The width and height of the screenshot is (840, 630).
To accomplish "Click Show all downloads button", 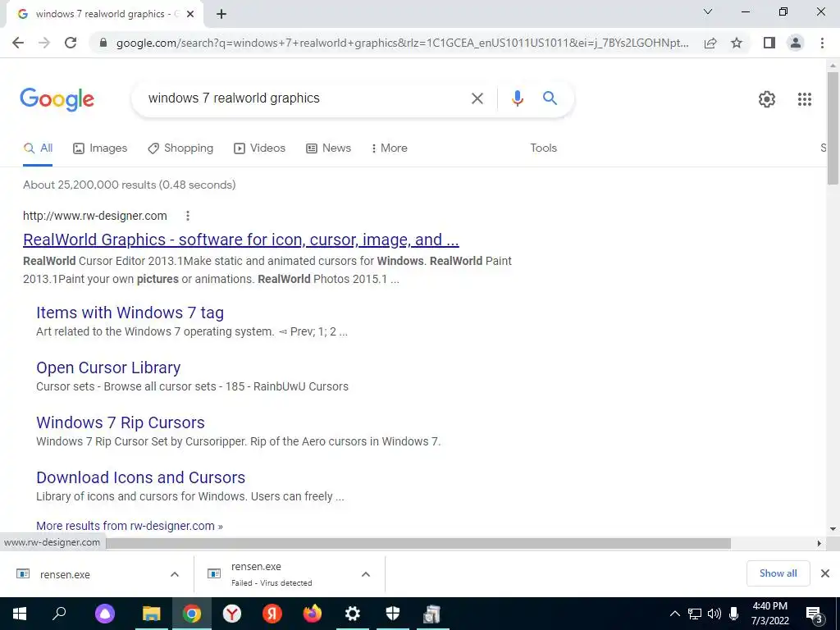I will [x=778, y=573].
